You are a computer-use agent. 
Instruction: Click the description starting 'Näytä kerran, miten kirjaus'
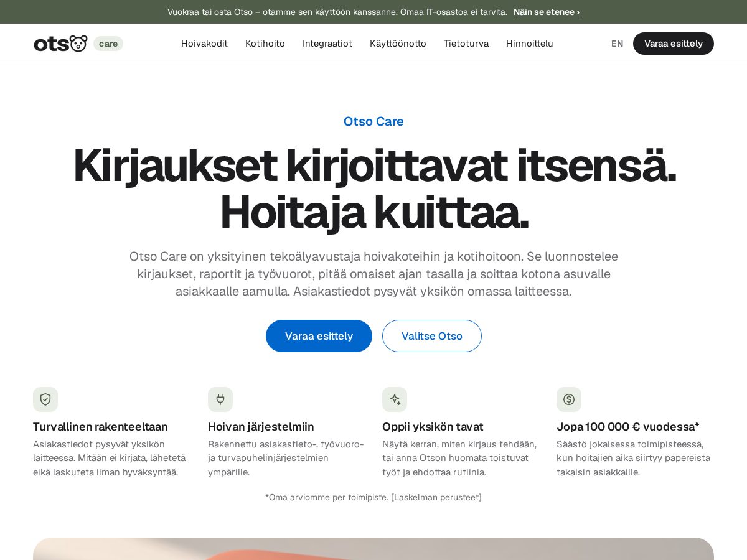point(459,458)
